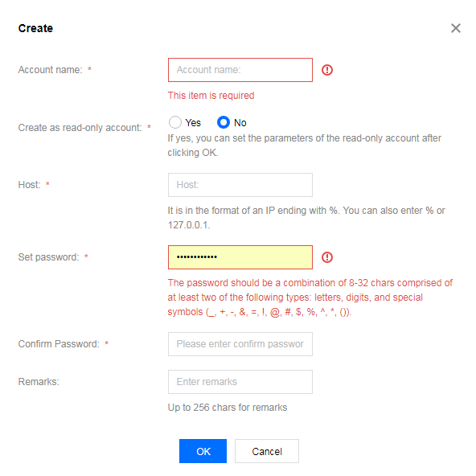Click the error icon beside Set password field
476x476 pixels.
pyautogui.click(x=327, y=257)
